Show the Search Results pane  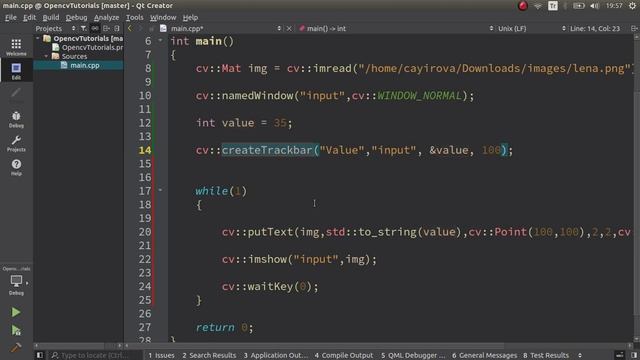click(209, 355)
